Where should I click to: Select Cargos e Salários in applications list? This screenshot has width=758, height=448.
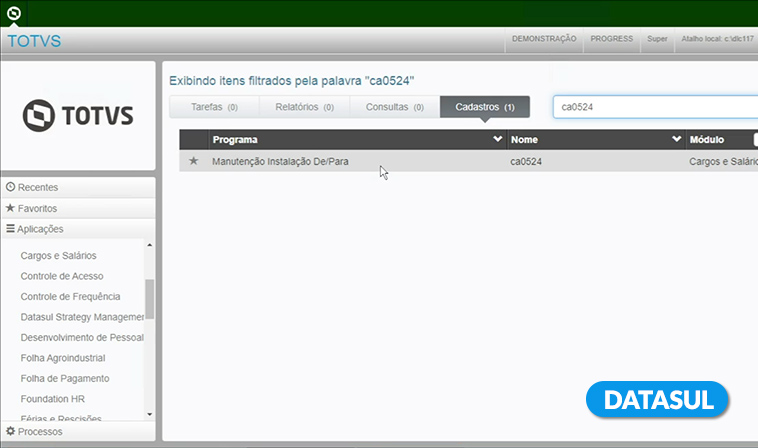pos(57,255)
